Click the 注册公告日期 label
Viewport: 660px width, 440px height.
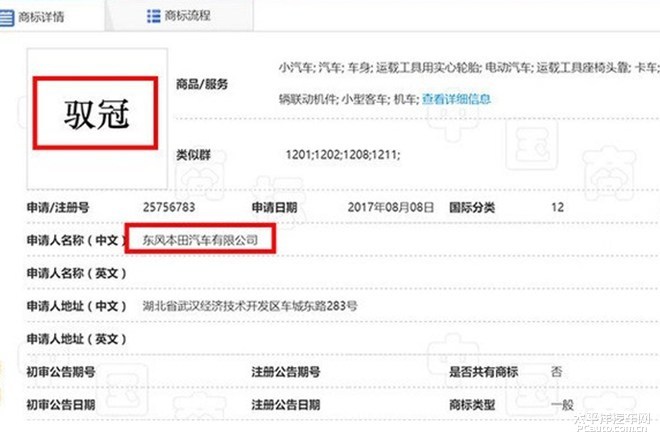coord(286,405)
